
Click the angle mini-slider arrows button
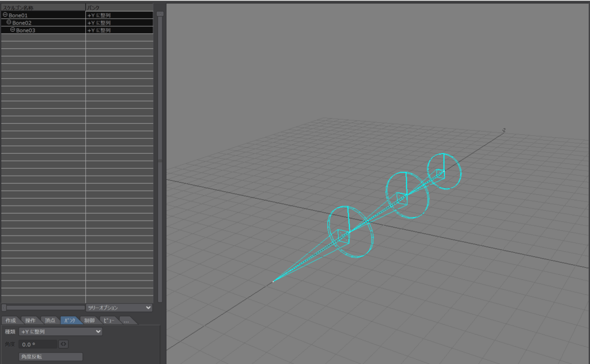63,344
